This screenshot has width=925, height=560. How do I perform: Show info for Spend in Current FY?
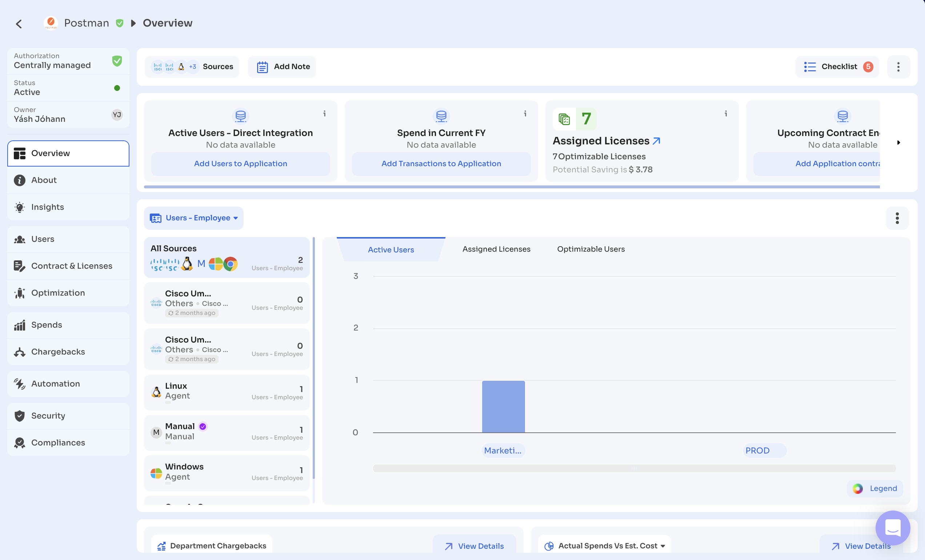pos(525,113)
